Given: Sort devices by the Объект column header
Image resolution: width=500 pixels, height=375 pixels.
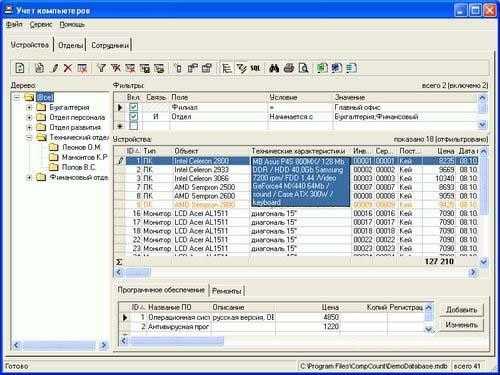Looking at the screenshot, I should [x=211, y=151].
